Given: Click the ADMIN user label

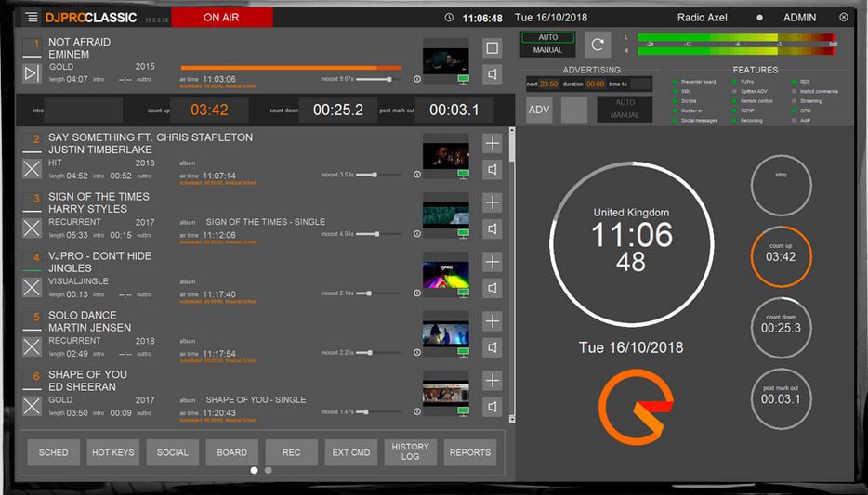Looking at the screenshot, I should [x=799, y=18].
